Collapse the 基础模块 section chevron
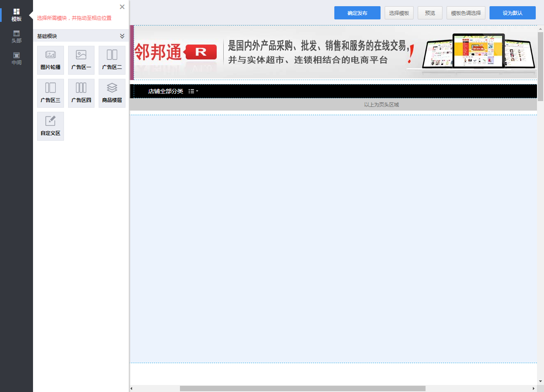Viewport: 544px width, 392px height. (x=122, y=36)
